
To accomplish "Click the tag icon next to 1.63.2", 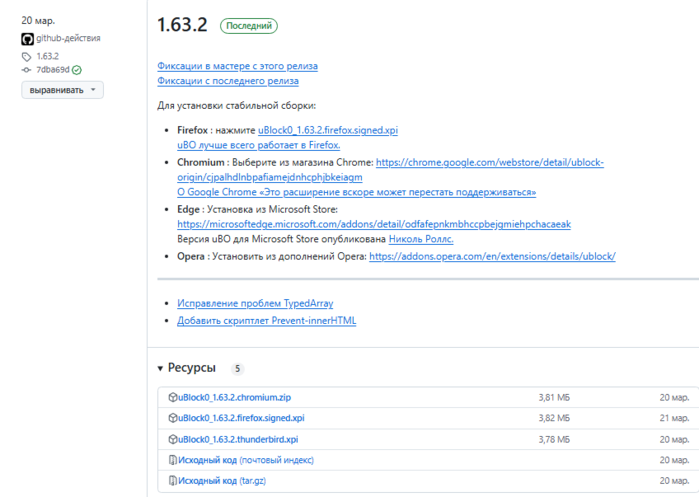I will coord(26,57).
